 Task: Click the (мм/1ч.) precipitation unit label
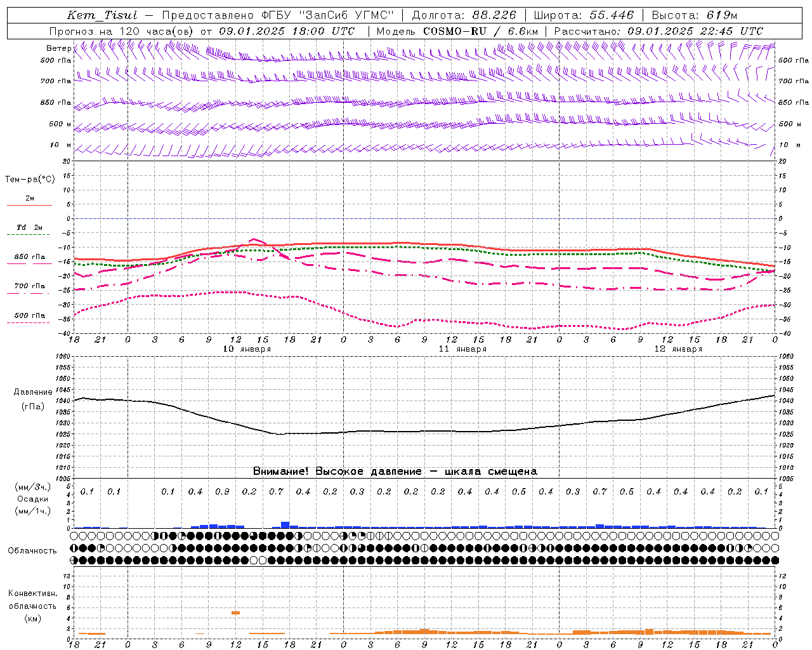[33, 510]
